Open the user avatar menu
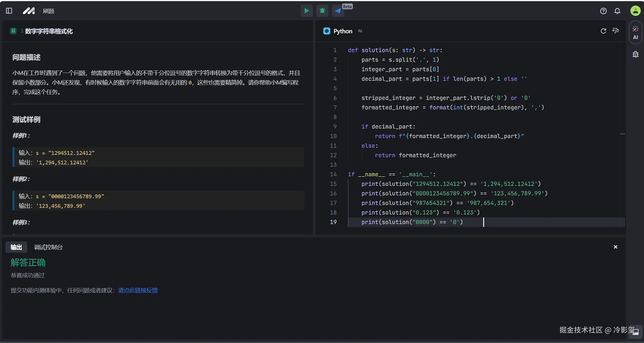The height and width of the screenshot is (343, 644). (635, 11)
